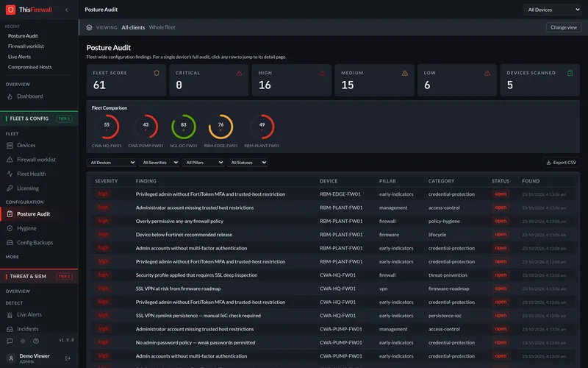588x368 pixels.
Task: Click the shield icon on Fleet Score card
Action: coord(157,73)
